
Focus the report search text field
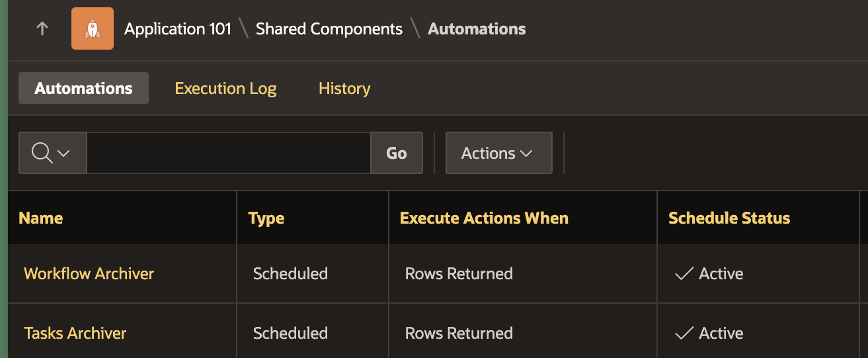(x=228, y=153)
